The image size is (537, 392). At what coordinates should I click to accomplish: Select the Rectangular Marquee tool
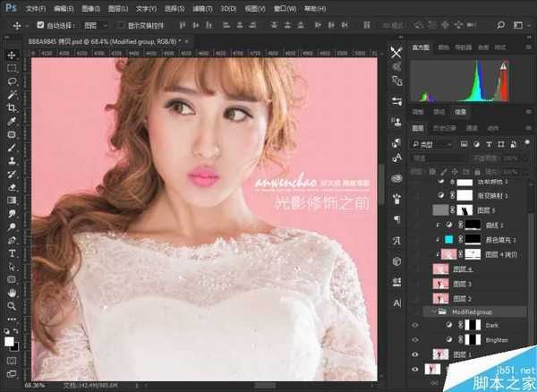pos(12,68)
